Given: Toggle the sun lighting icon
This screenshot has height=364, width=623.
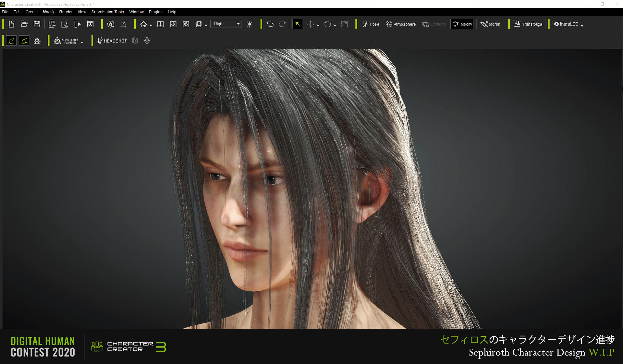Looking at the screenshot, I should 250,24.
